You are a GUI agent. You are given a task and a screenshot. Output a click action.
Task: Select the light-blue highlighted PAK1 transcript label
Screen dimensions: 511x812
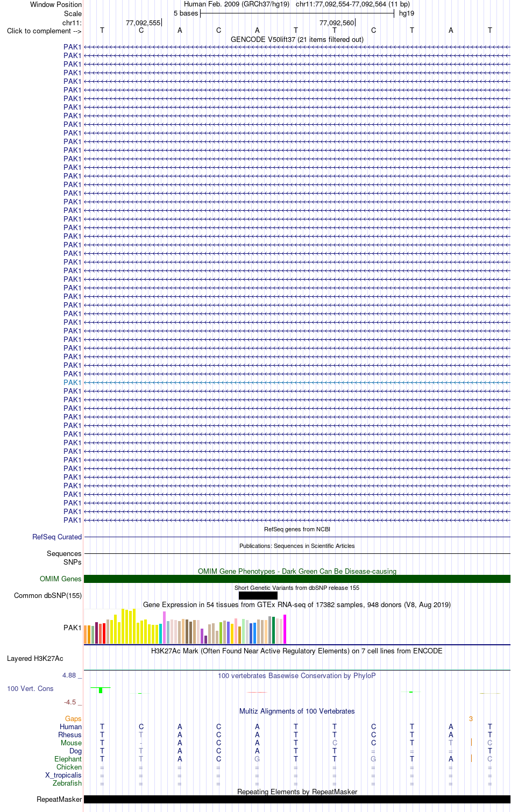[73, 382]
